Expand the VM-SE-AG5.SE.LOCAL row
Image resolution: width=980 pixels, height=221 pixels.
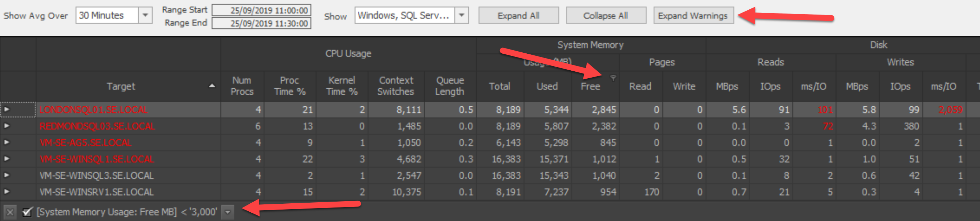[7, 142]
